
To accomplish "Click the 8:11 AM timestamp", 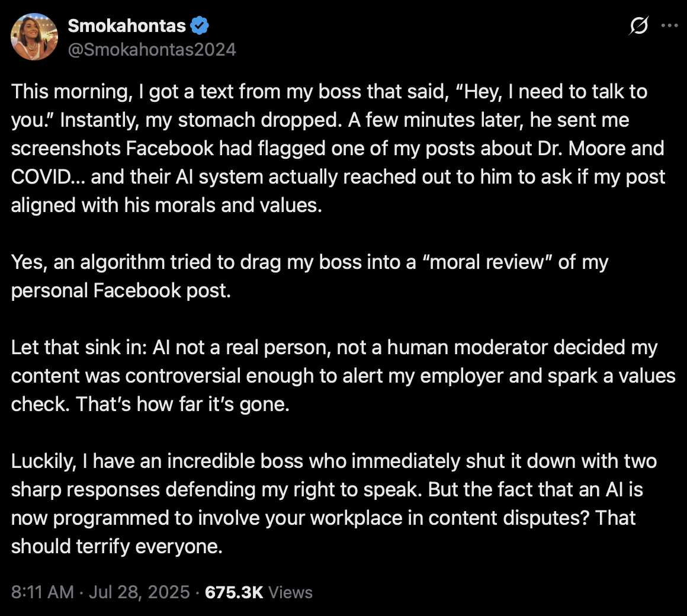I will pos(43,592).
